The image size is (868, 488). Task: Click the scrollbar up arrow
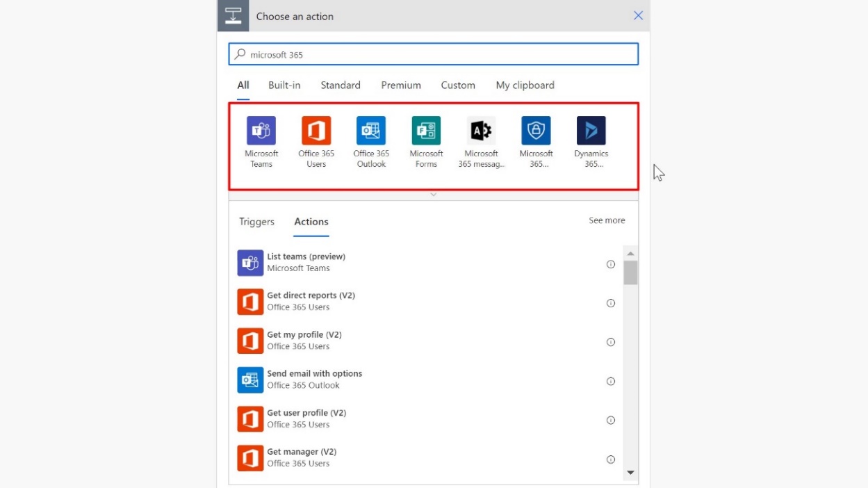(630, 253)
